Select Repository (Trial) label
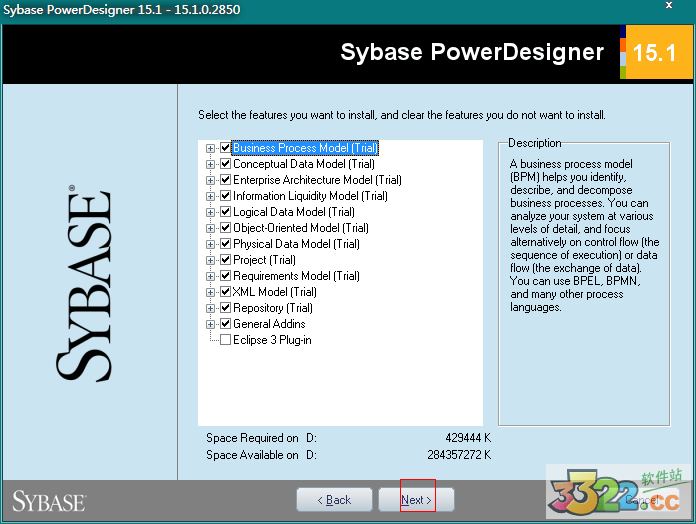This screenshot has width=696, height=524. point(273,307)
